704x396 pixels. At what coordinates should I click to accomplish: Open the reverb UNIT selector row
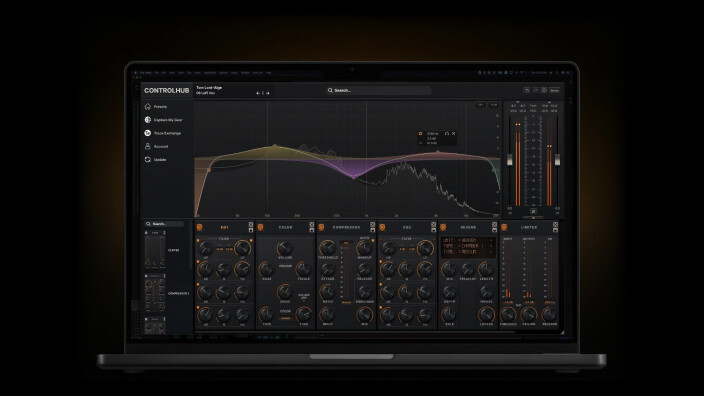point(468,240)
